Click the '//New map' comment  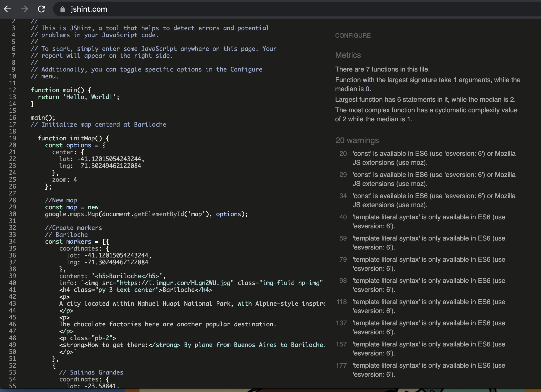point(61,200)
